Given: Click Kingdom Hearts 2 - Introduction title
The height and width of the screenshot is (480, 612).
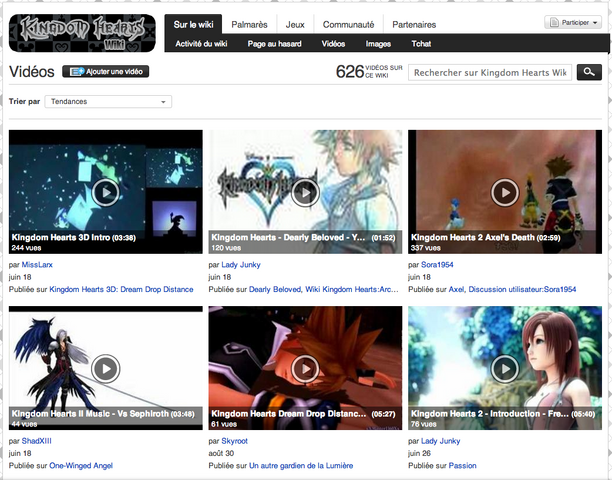Looking at the screenshot, I should pos(490,414).
